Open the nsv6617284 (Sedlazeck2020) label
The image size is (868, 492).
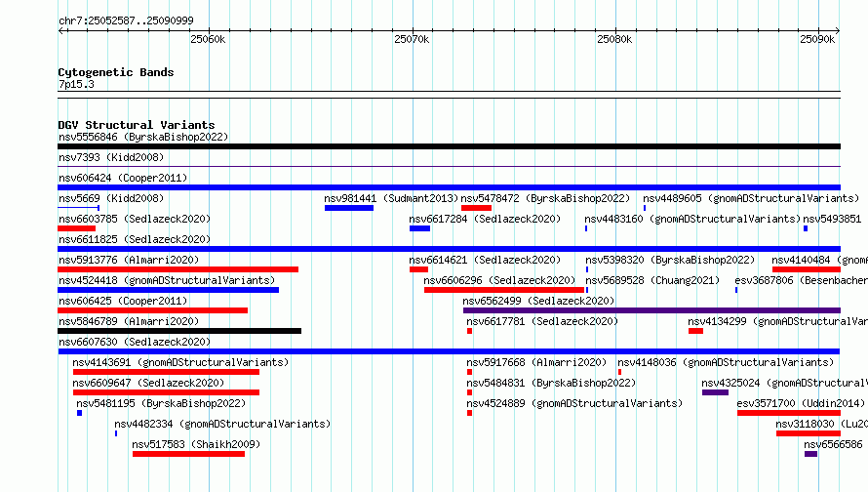tap(485, 219)
